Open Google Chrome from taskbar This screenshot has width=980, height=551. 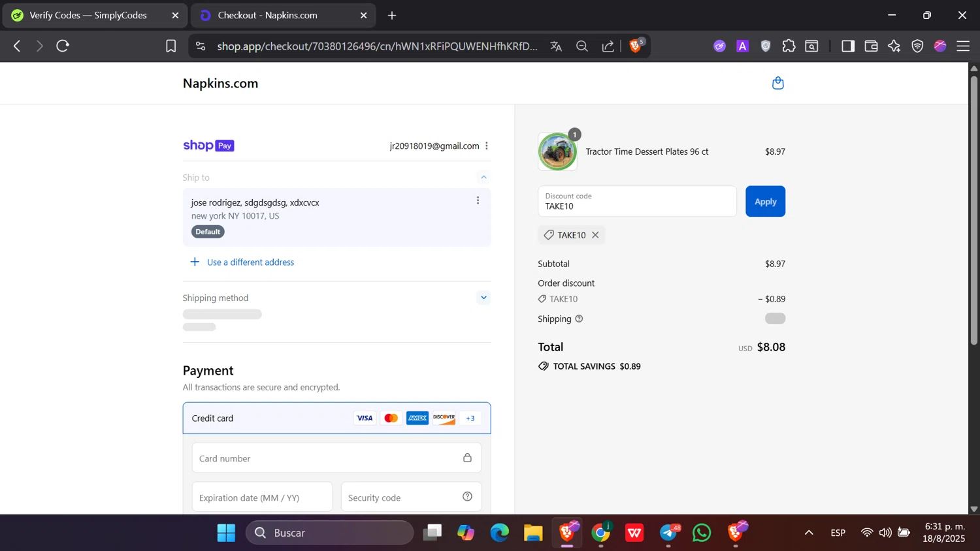tap(600, 533)
